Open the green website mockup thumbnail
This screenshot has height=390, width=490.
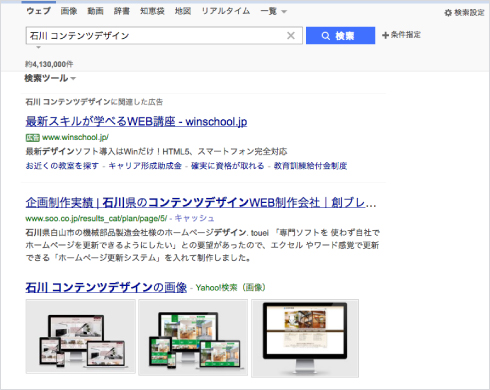click(193, 337)
